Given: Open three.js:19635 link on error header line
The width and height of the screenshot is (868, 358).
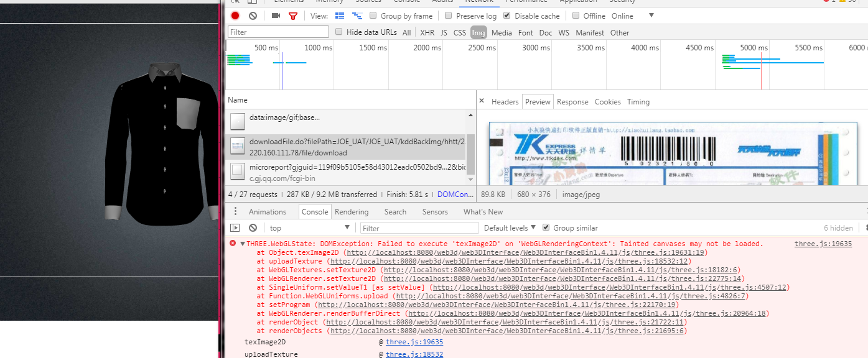Looking at the screenshot, I should coord(823,244).
